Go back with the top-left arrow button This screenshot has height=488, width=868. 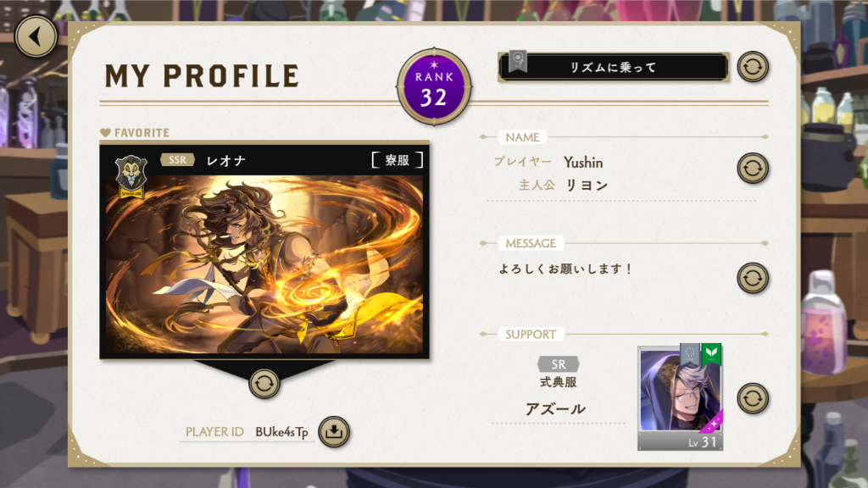pos(36,36)
